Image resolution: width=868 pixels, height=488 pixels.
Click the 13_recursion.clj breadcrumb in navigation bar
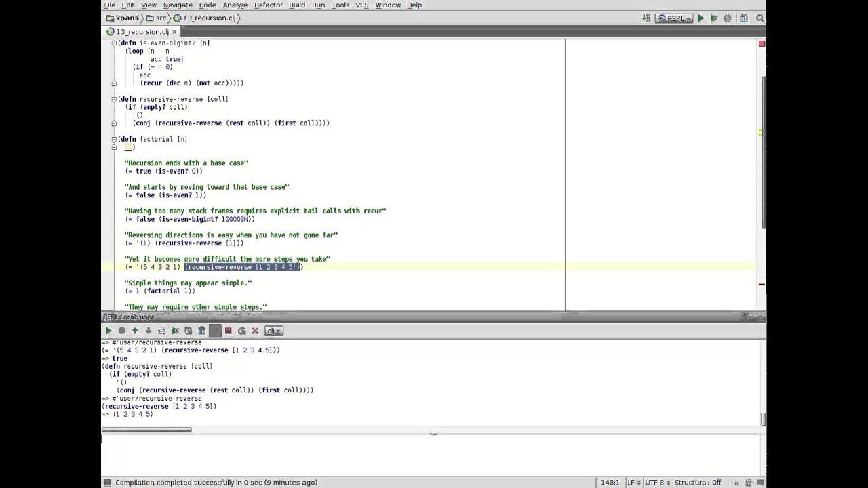(204, 18)
